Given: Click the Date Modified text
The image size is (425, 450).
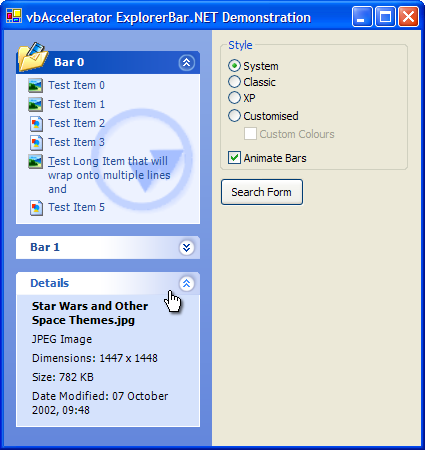Looking at the screenshot, I should tap(100, 403).
